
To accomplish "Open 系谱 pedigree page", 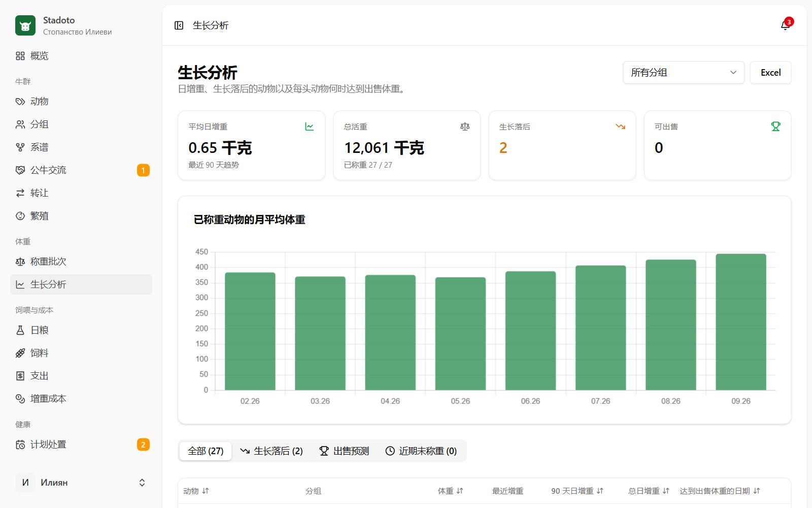I will point(81,147).
